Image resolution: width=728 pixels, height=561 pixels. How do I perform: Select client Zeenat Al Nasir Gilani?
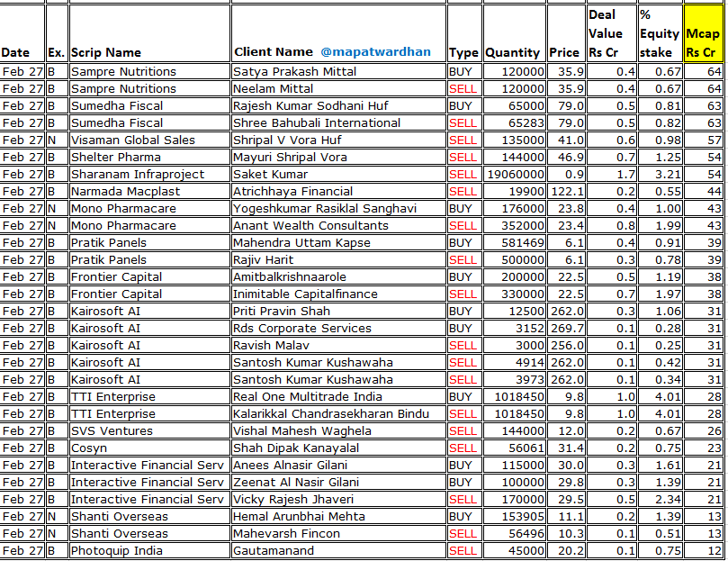[296, 483]
